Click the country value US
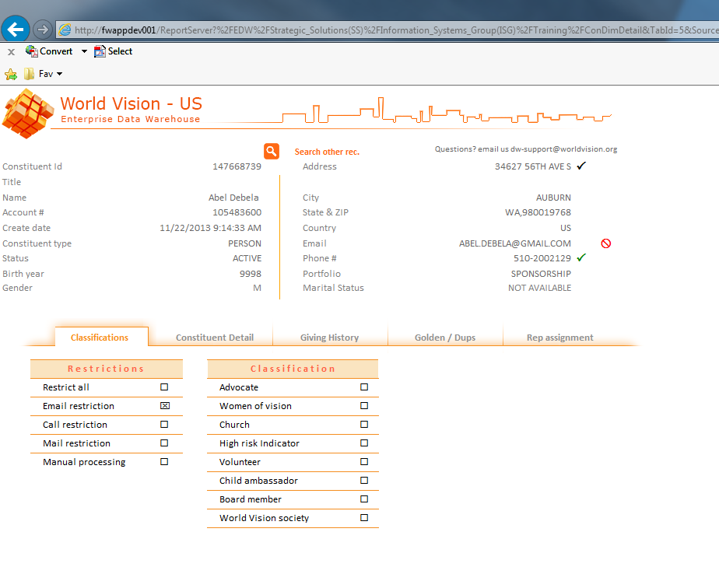Screen dimensions: 719x588 click(x=566, y=228)
